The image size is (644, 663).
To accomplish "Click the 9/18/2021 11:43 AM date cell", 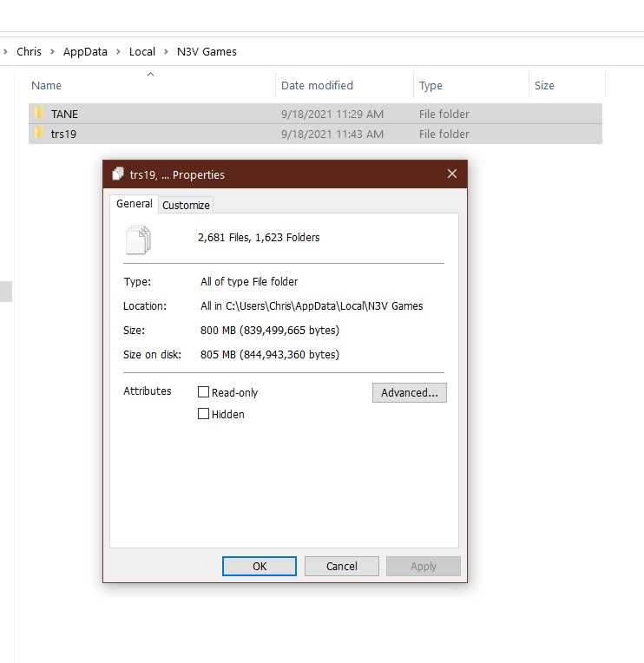I will (x=332, y=134).
